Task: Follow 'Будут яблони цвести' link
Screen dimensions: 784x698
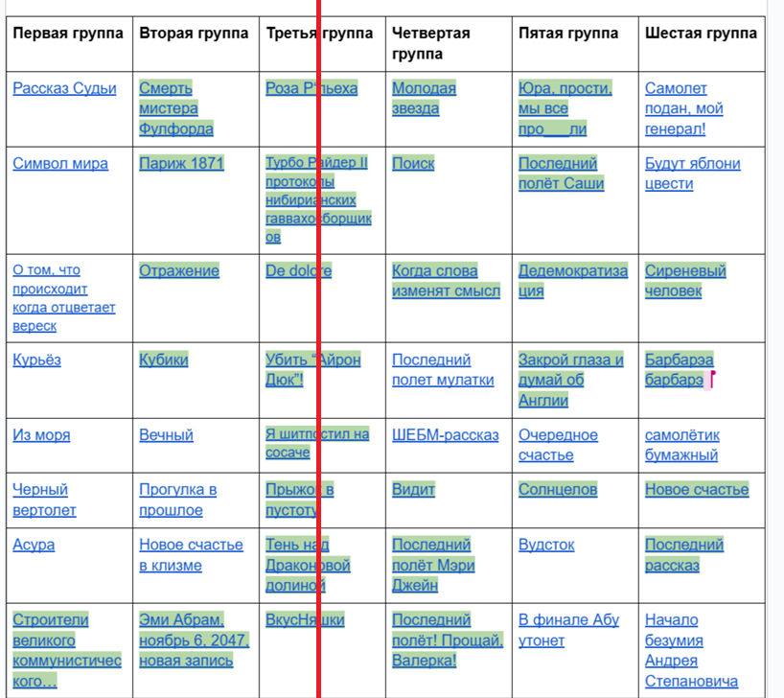Action: pos(693,174)
